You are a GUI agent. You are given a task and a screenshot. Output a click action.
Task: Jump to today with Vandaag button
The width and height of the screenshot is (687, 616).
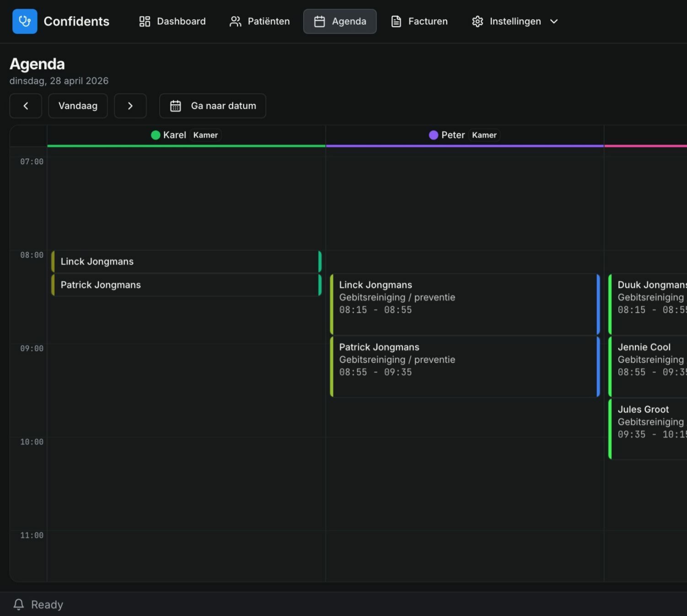coord(78,106)
